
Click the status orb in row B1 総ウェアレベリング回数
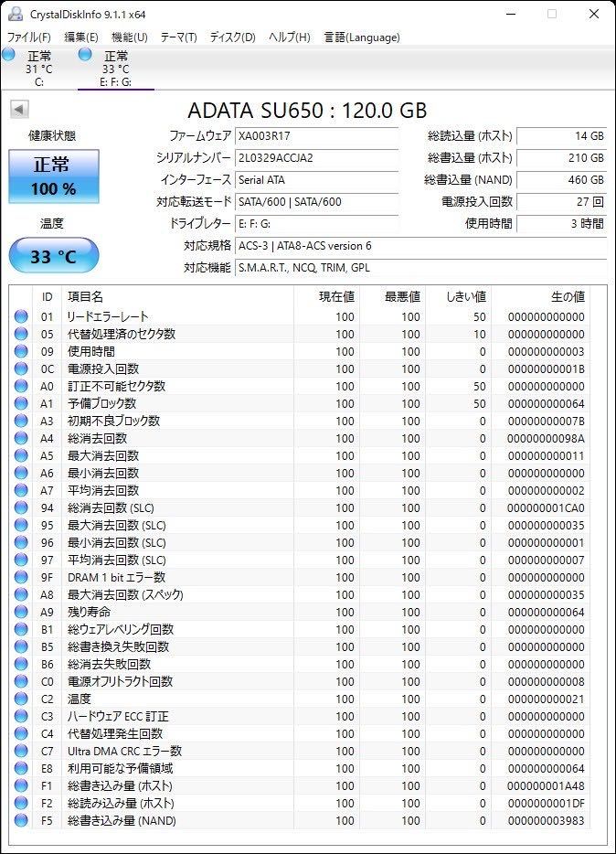[x=21, y=630]
